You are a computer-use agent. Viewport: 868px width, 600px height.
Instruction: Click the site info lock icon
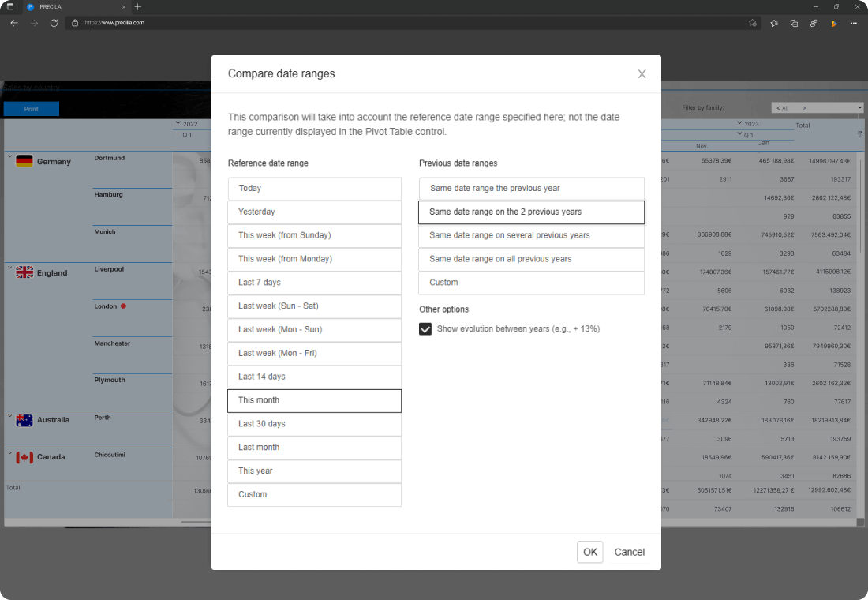pyautogui.click(x=76, y=23)
